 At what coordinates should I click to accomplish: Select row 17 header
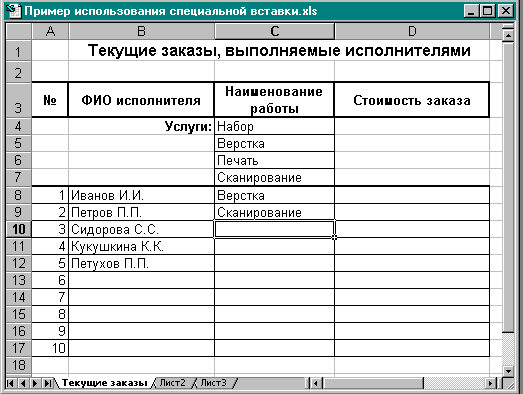click(x=19, y=348)
